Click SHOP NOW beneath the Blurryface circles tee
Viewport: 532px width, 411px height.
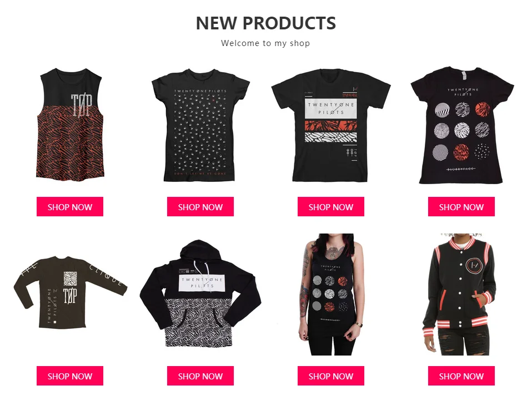point(461,207)
